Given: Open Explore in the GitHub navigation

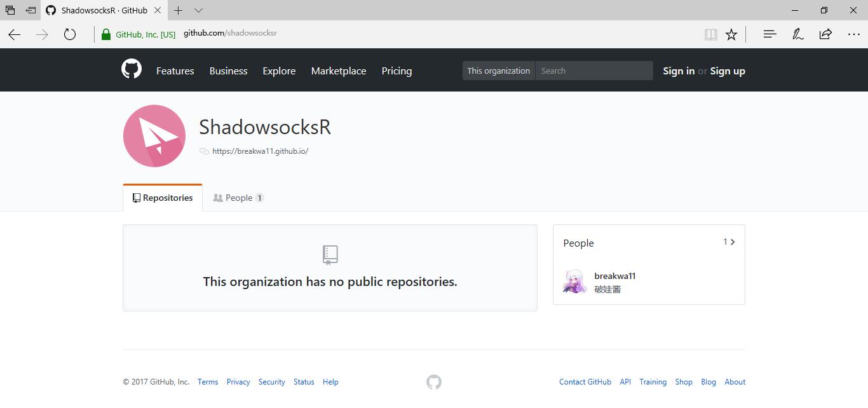Looking at the screenshot, I should tap(279, 71).
